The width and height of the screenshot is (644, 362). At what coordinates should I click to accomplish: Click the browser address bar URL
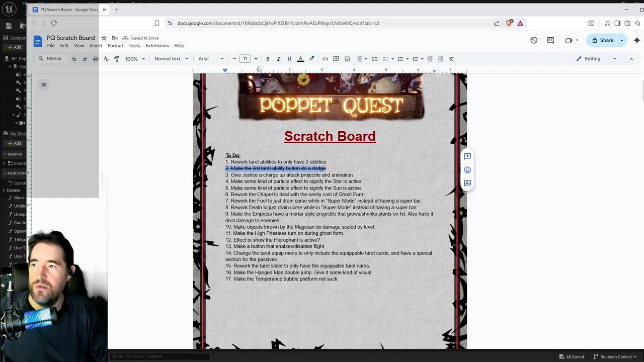278,23
